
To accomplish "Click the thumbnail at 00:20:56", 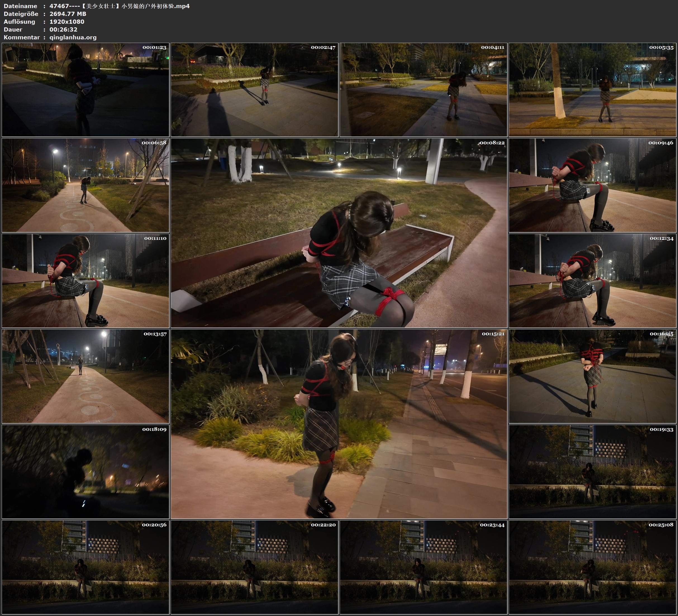I will (85, 567).
